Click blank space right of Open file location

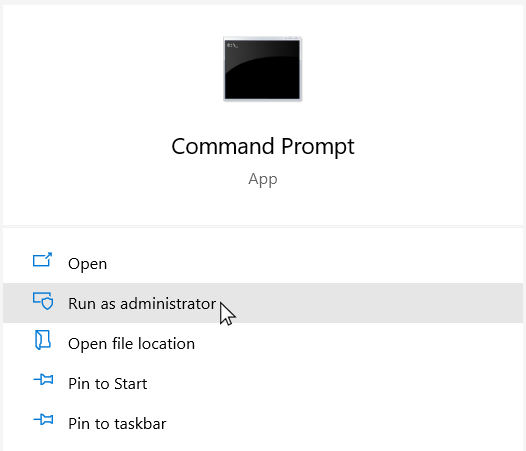[359, 344]
